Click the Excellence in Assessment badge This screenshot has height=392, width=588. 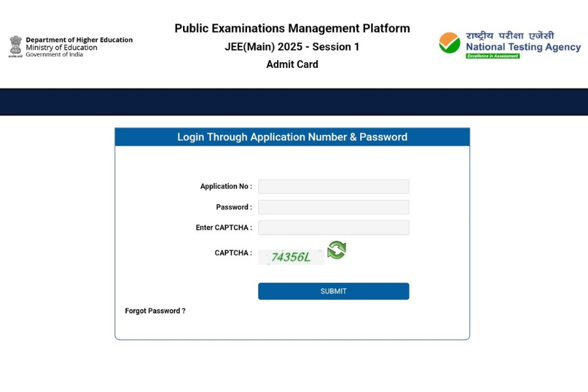tap(495, 56)
